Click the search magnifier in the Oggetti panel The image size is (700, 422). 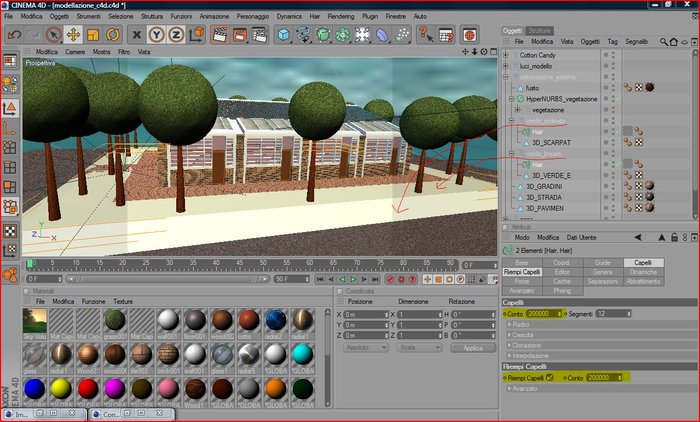[x=664, y=42]
